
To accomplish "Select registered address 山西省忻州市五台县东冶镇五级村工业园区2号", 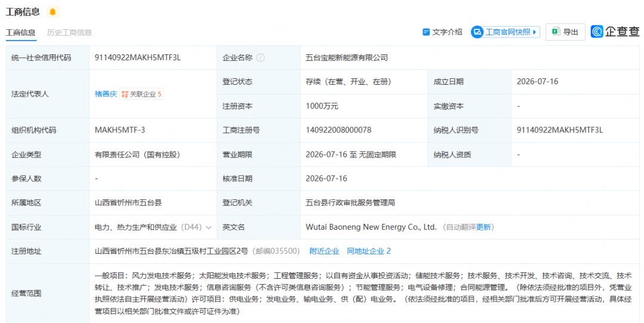I will pyautogui.click(x=172, y=251).
